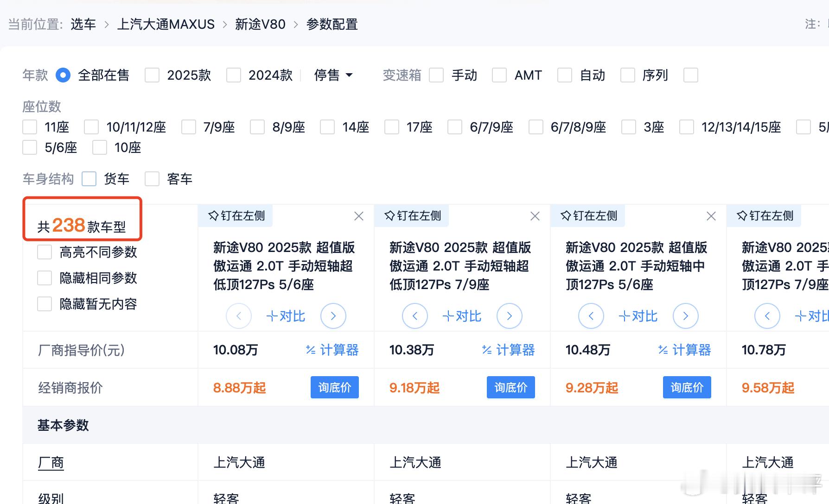Check the 6/7/8/9座 seat filter
The width and height of the screenshot is (829, 504).
pos(536,127)
